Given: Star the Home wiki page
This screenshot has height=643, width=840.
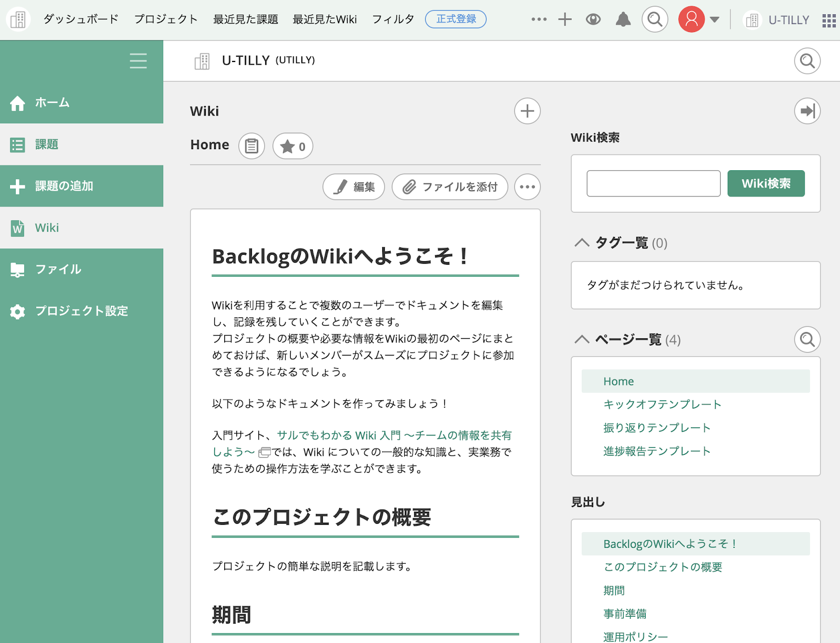Looking at the screenshot, I should 292,146.
